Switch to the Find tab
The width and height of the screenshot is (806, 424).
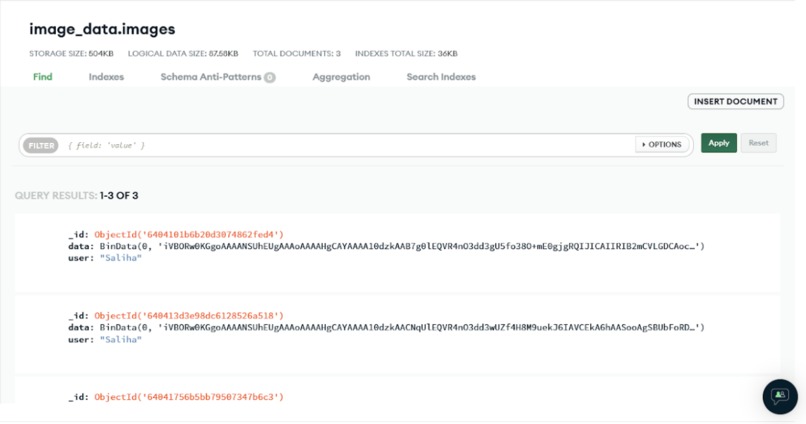43,77
